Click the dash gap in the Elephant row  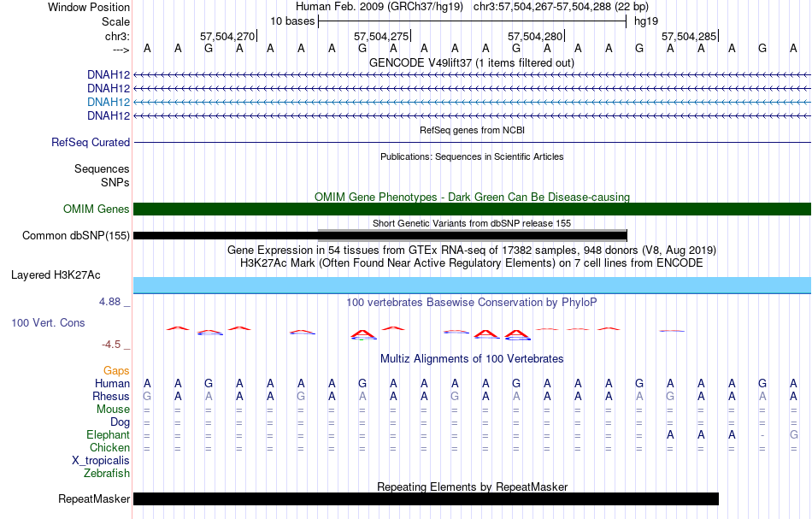click(x=762, y=435)
